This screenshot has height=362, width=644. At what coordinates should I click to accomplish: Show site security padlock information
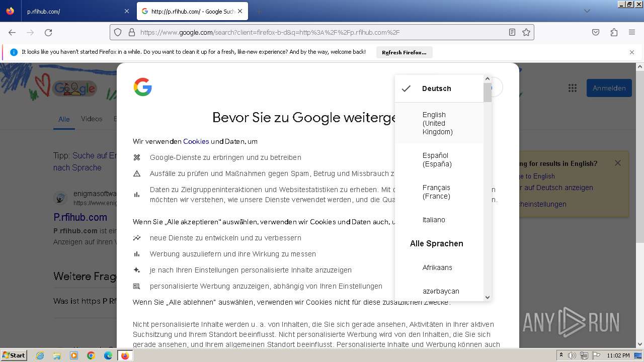tap(132, 32)
